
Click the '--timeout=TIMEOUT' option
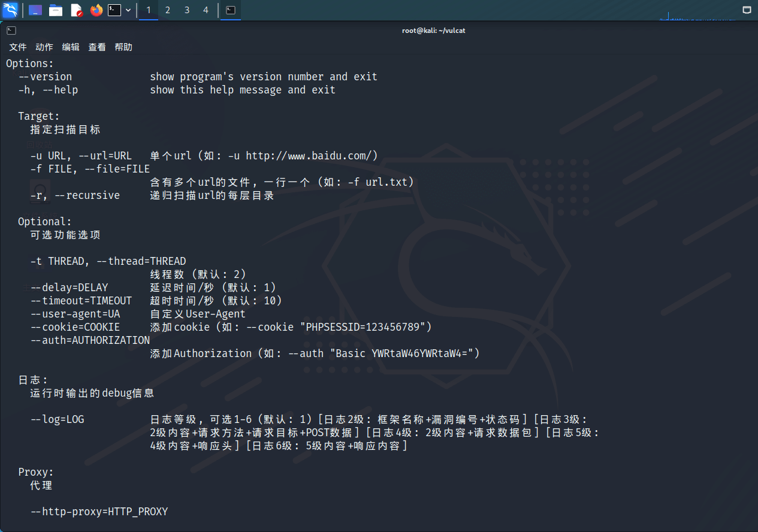(81, 301)
